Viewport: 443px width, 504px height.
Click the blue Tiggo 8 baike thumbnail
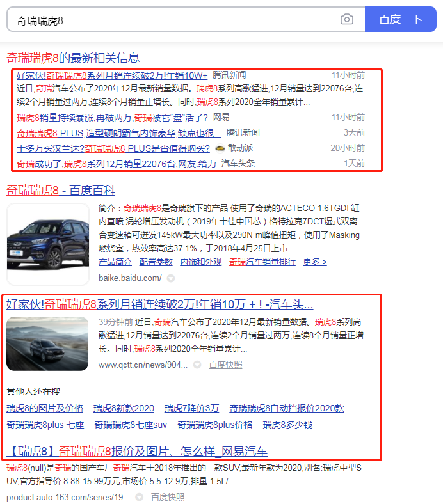coord(48,244)
